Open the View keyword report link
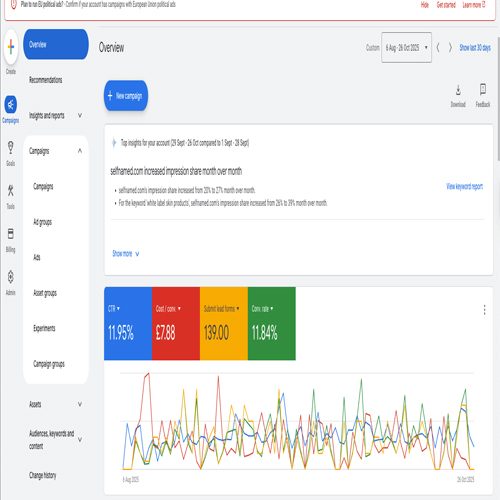The width and height of the screenshot is (500, 500). click(x=464, y=186)
